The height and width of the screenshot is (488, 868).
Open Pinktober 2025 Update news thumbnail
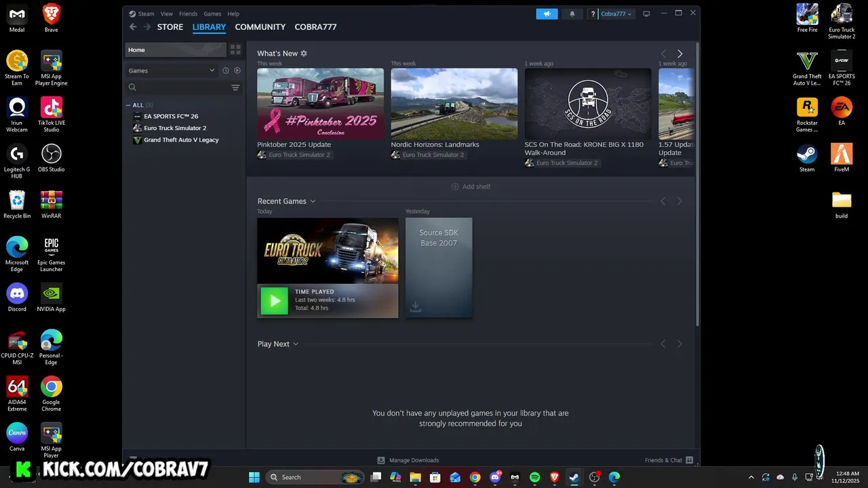pos(320,104)
